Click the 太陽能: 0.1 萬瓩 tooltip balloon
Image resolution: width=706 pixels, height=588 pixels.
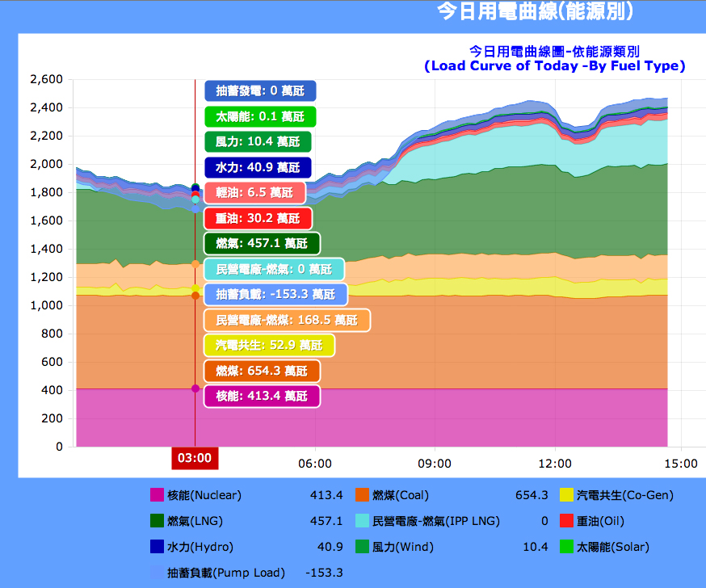pyautogui.click(x=260, y=116)
